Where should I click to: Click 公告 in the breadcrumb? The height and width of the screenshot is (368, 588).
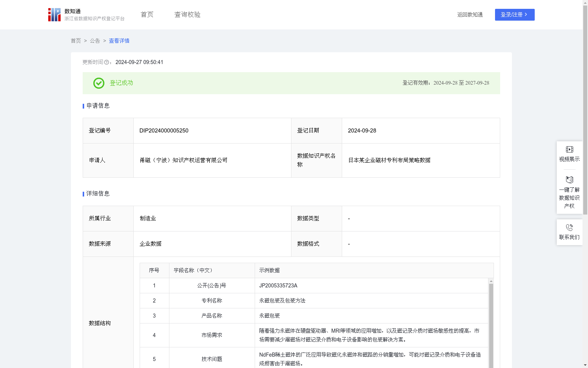95,40
